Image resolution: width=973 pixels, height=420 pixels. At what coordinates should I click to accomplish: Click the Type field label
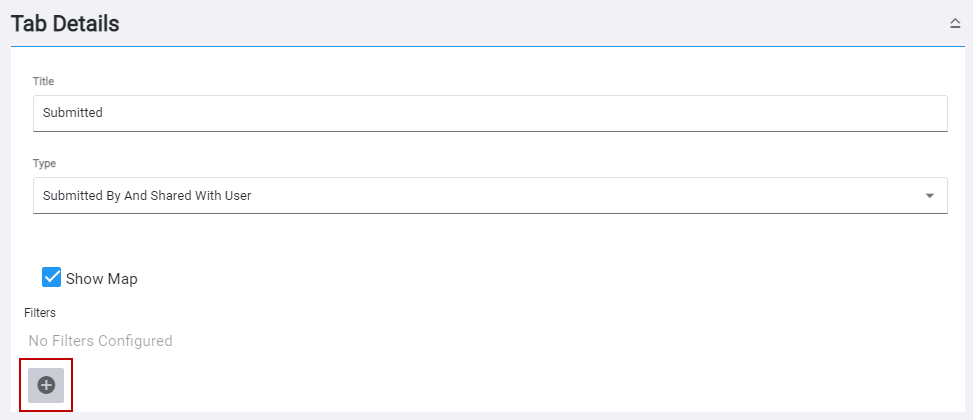[44, 163]
